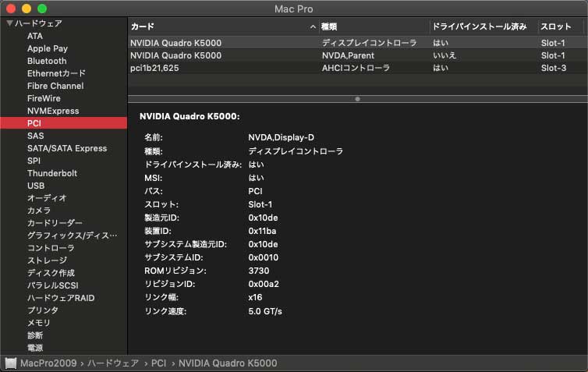Click NVIDIA Quadro K5000 in path bar
Viewport: 588px width, 372px height.
click(228, 363)
